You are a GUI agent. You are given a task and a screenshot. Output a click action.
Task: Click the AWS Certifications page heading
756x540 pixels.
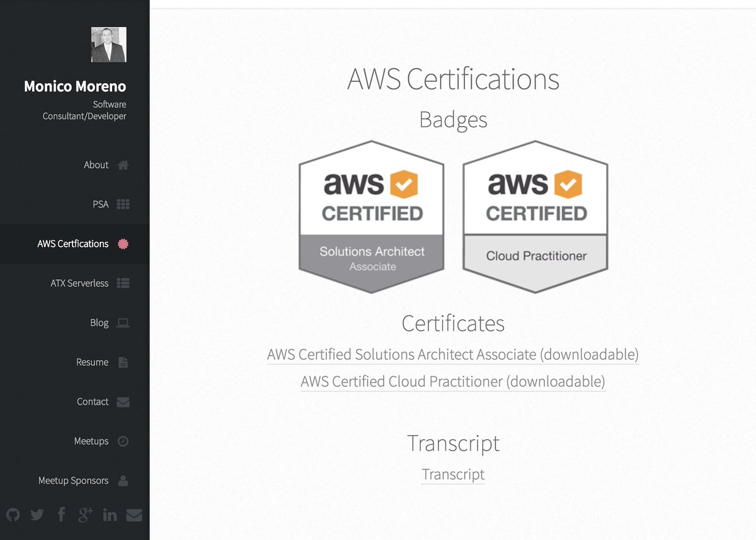click(453, 80)
